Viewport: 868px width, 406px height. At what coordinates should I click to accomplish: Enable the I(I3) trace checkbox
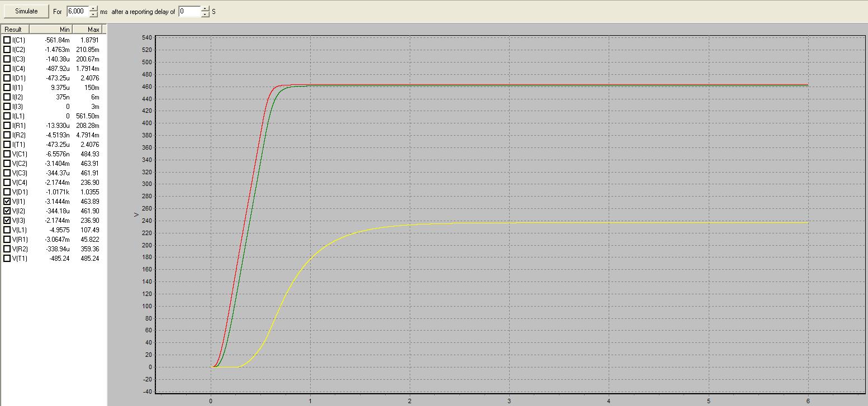coord(7,107)
